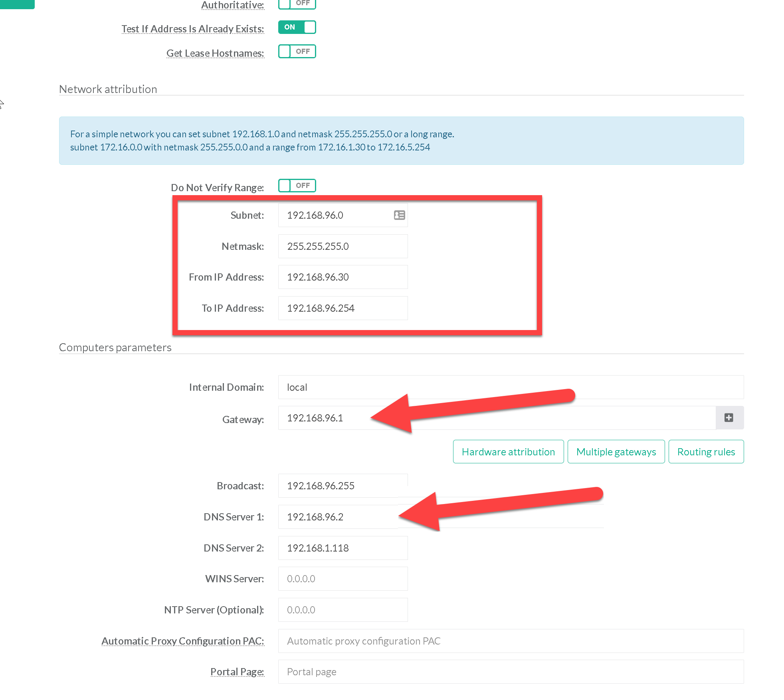The image size is (784, 700).
Task: Click the NTP Server field
Action: pyautogui.click(x=343, y=610)
